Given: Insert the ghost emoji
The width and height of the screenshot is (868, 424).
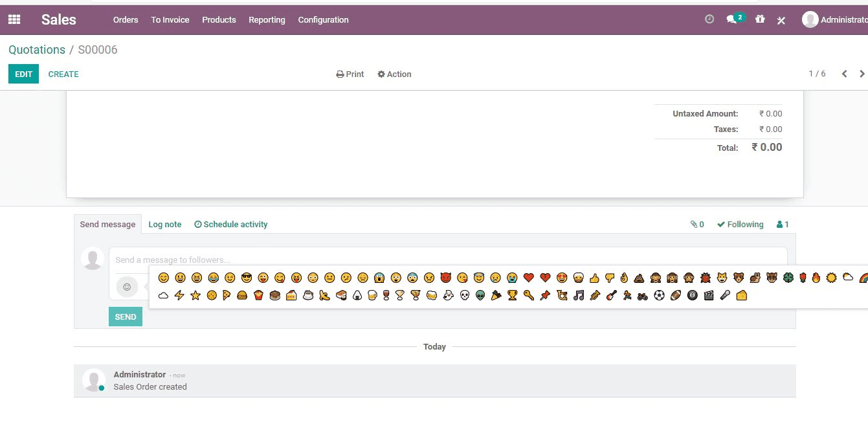Looking at the screenshot, I should [447, 295].
